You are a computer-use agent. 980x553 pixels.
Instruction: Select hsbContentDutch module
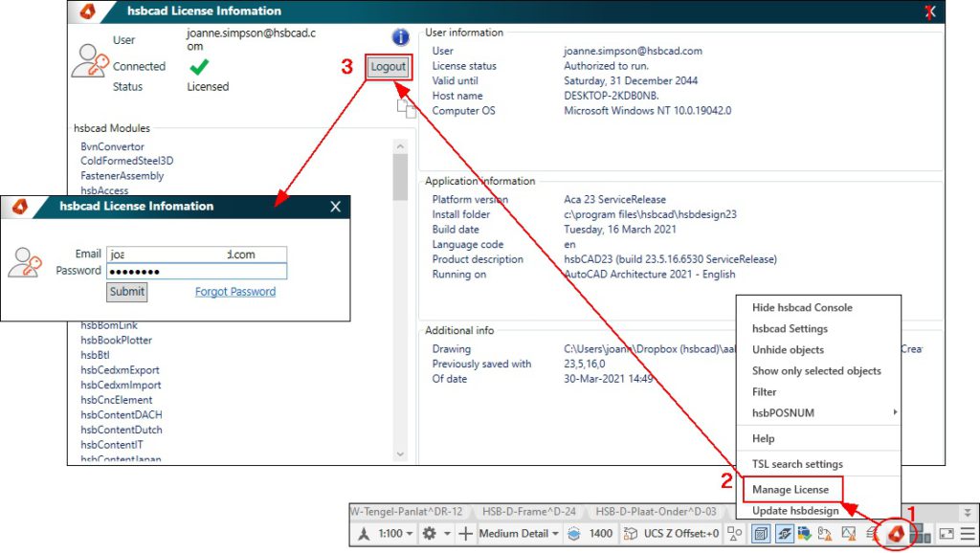(122, 430)
